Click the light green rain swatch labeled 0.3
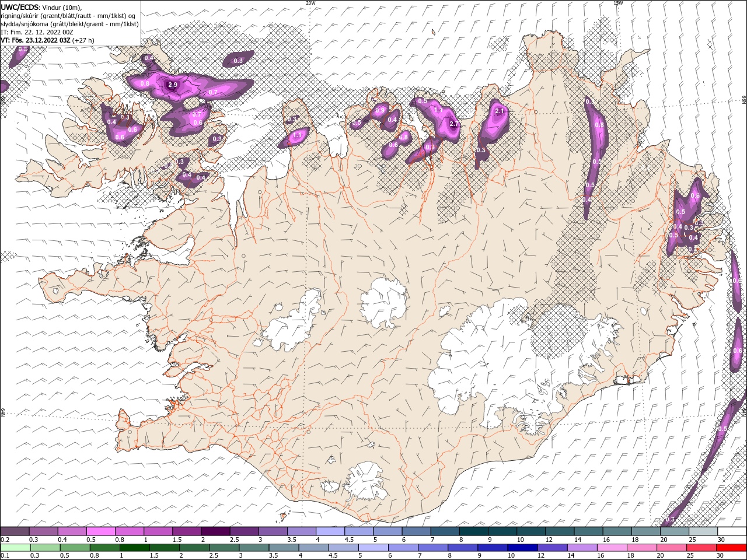Viewport: 747px width, 560px height. point(46,548)
